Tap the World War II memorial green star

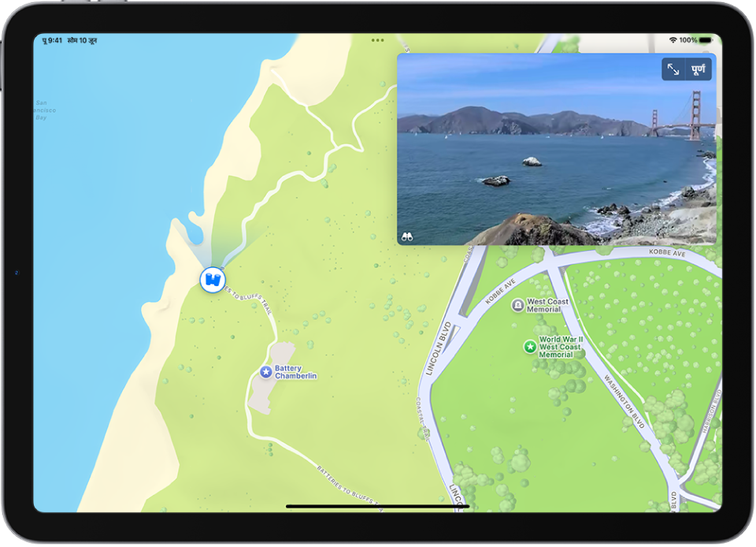pyautogui.click(x=530, y=346)
